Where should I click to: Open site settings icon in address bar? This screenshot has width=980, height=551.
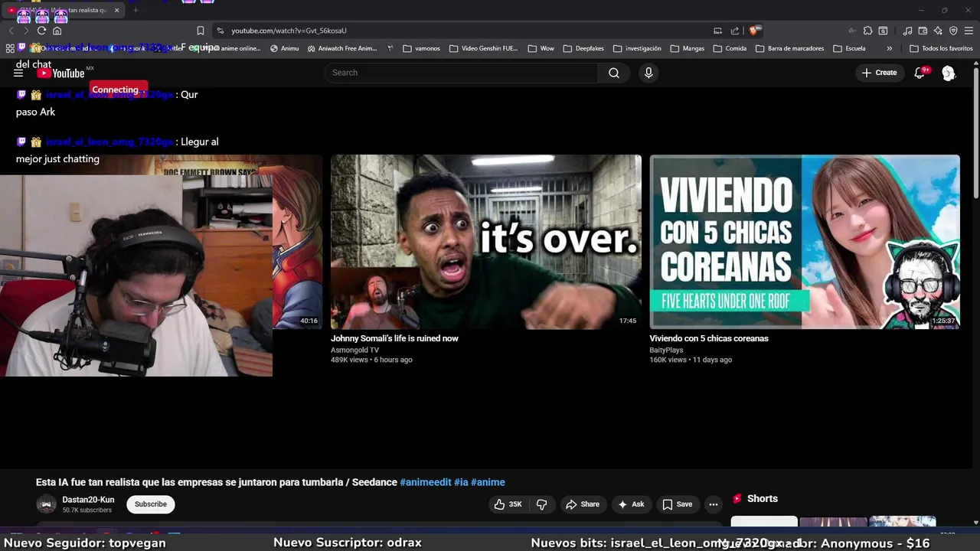(x=220, y=31)
